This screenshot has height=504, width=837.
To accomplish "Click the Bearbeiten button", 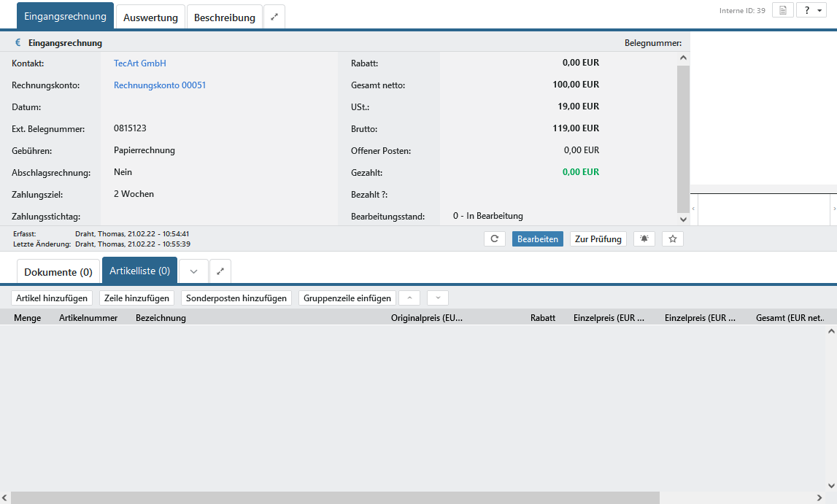I will pyautogui.click(x=537, y=239).
